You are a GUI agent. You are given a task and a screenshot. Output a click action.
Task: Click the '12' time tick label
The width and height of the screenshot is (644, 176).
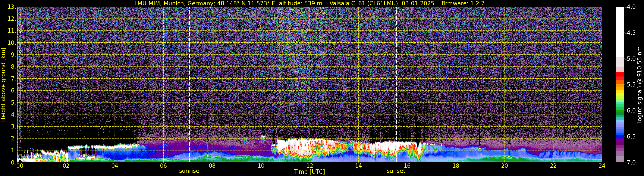(310, 166)
